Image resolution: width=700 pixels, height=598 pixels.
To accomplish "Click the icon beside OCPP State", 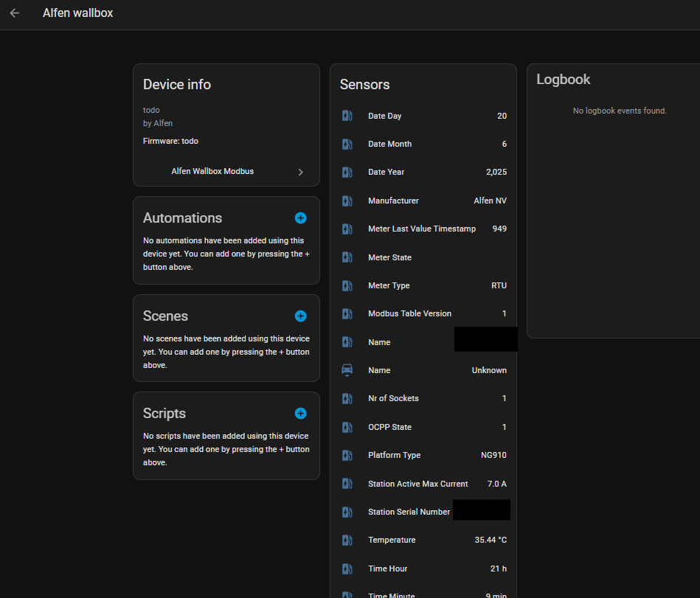I will pos(347,427).
